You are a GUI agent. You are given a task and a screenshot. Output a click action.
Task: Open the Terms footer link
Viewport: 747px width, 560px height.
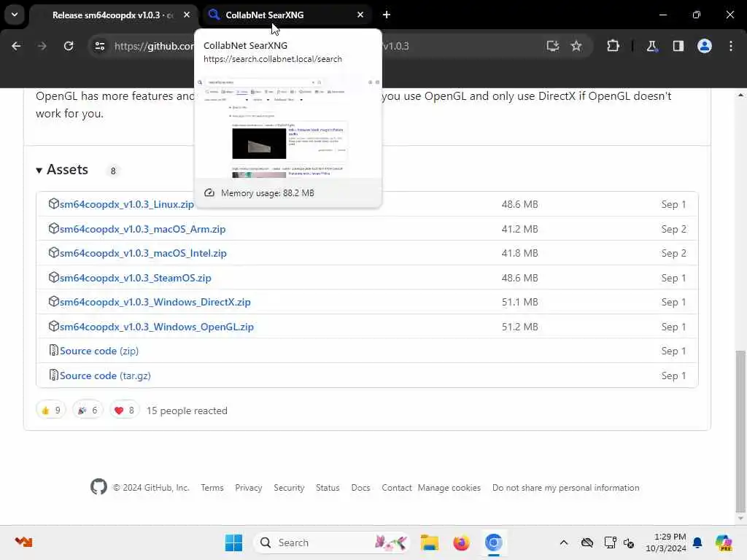212,488
